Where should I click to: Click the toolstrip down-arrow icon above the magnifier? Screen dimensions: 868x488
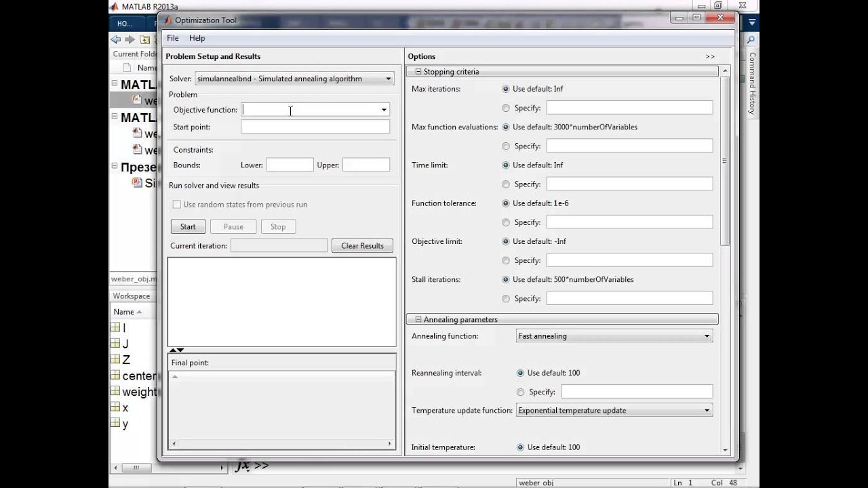click(x=751, y=22)
